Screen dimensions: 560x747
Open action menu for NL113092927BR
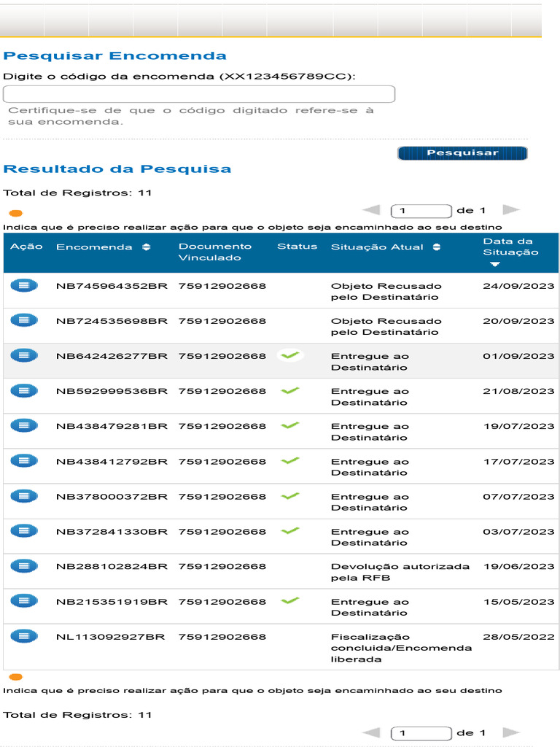click(23, 636)
